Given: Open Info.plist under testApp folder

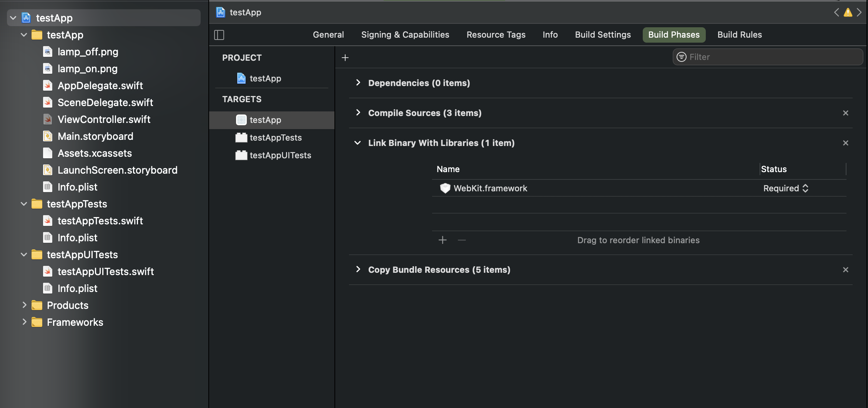Looking at the screenshot, I should click(77, 187).
